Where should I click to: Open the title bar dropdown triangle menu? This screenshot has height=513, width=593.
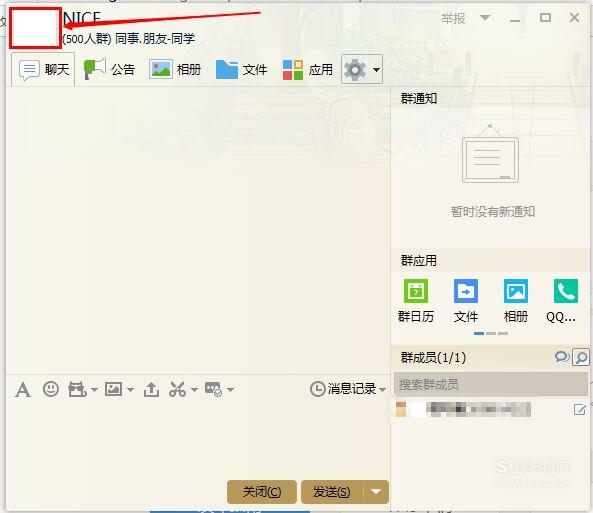click(484, 18)
